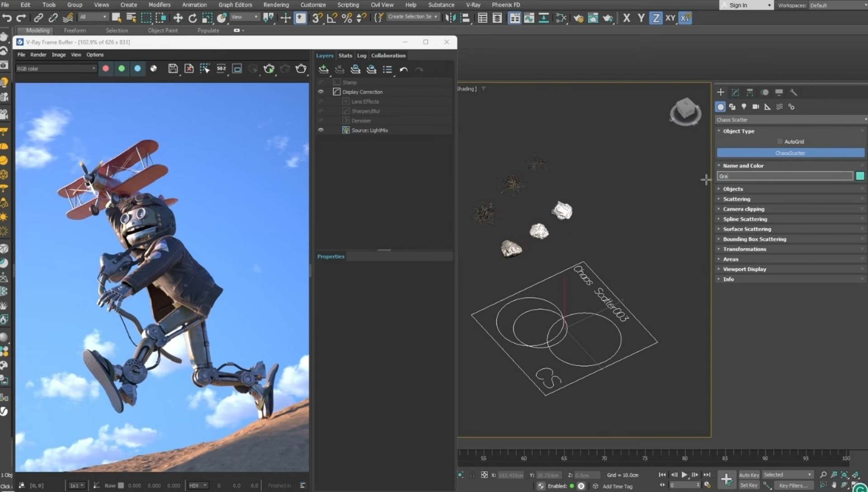Click the Select and Move tool in the toolbar

[178, 18]
